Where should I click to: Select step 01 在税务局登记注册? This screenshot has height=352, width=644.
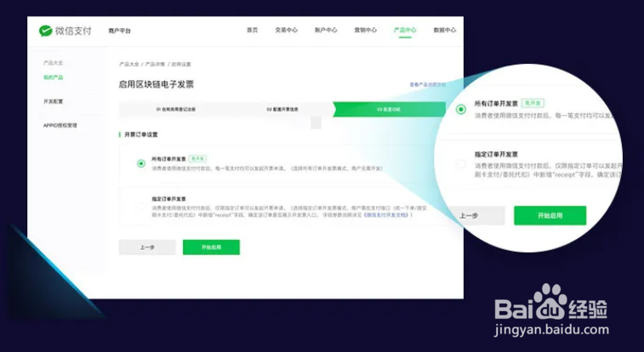pyautogui.click(x=176, y=110)
